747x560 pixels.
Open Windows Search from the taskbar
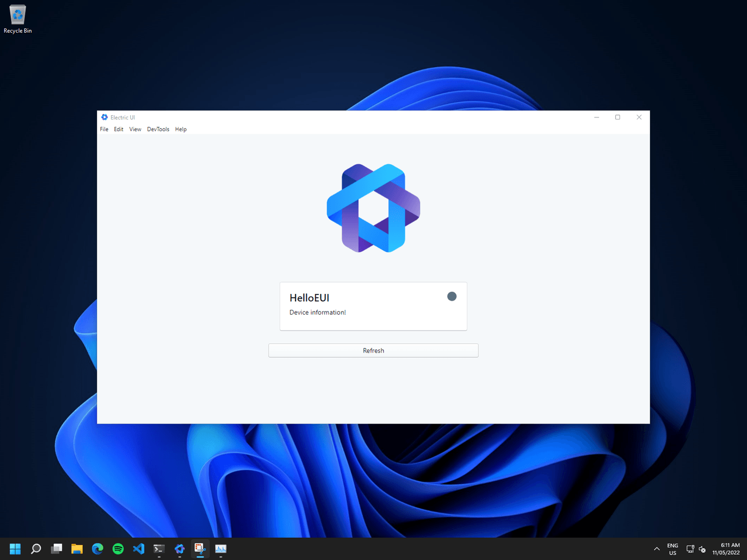[35, 548]
